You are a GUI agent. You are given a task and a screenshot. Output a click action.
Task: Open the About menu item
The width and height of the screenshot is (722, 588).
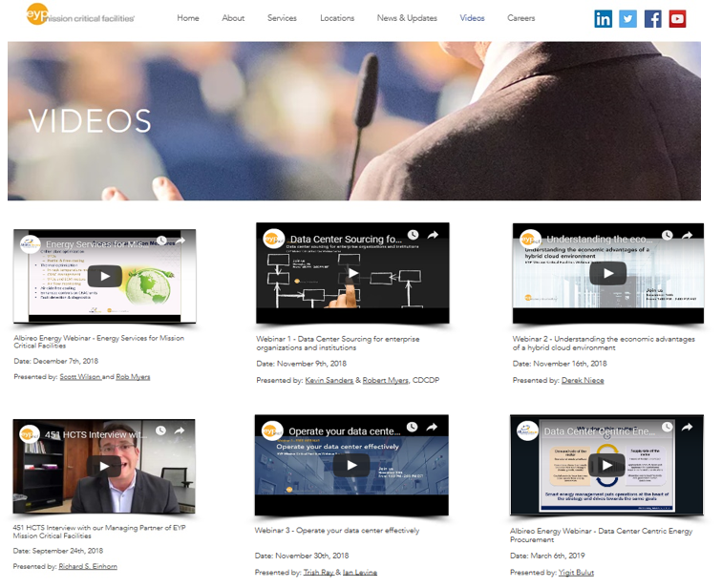(x=233, y=18)
